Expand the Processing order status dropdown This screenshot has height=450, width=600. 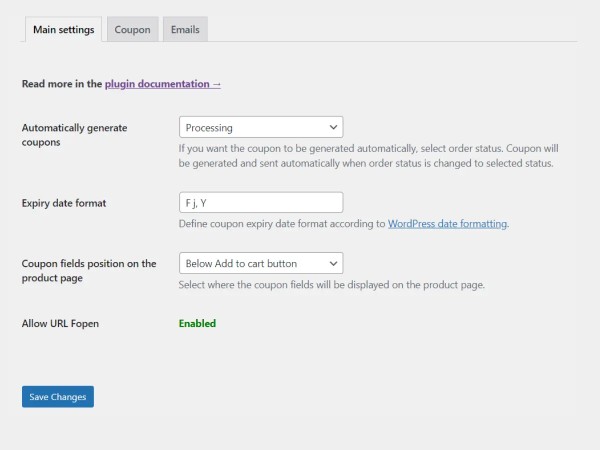pyautogui.click(x=261, y=127)
